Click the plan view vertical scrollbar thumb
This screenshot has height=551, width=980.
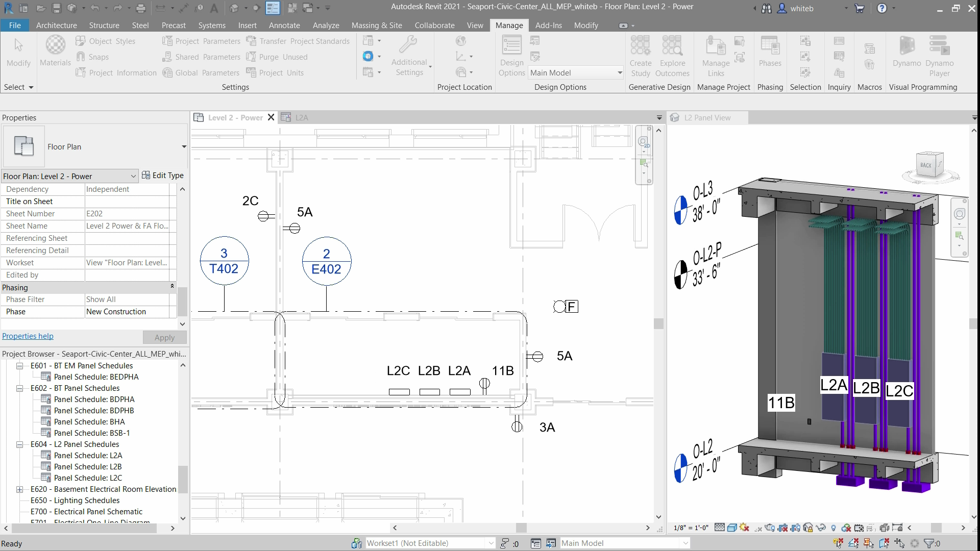[658, 323]
